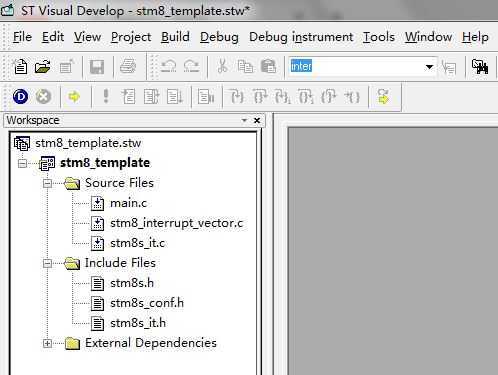Open the Project menu
Viewport: 498px width, 375px height.
(131, 37)
